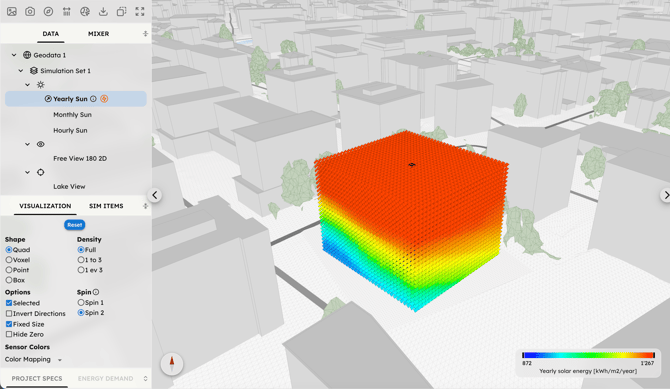Open the image gallery toolbar icon
This screenshot has height=389, width=670.
12,12
